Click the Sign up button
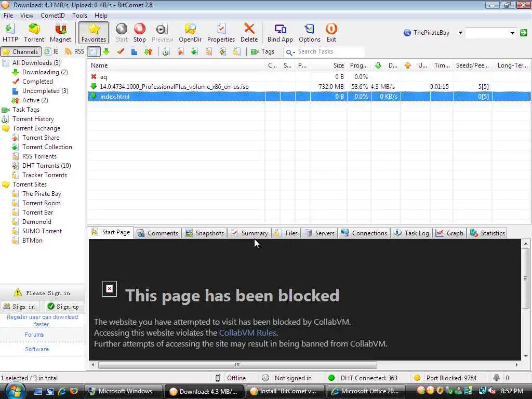Screen dimensions: 532x399 tap(63, 307)
